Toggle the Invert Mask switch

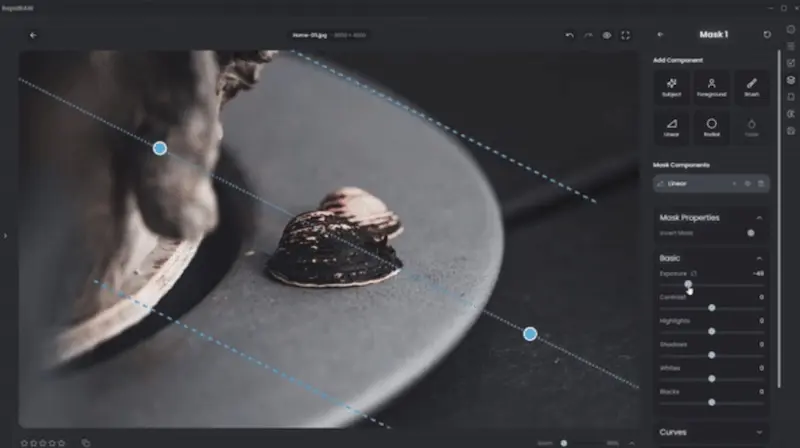point(751,233)
